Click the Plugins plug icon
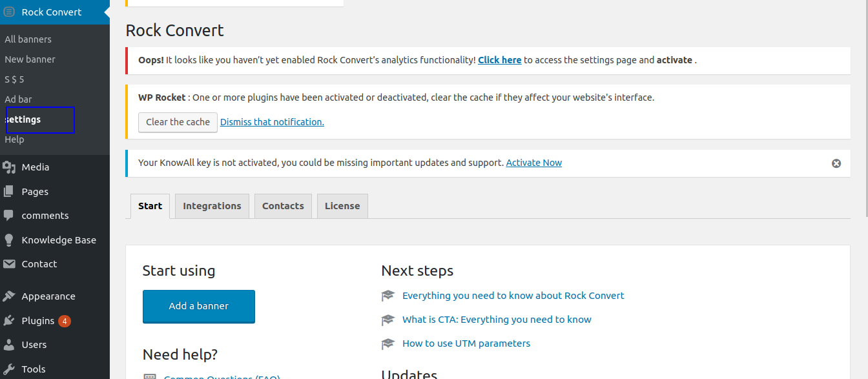This screenshot has width=868, height=379. point(9,320)
